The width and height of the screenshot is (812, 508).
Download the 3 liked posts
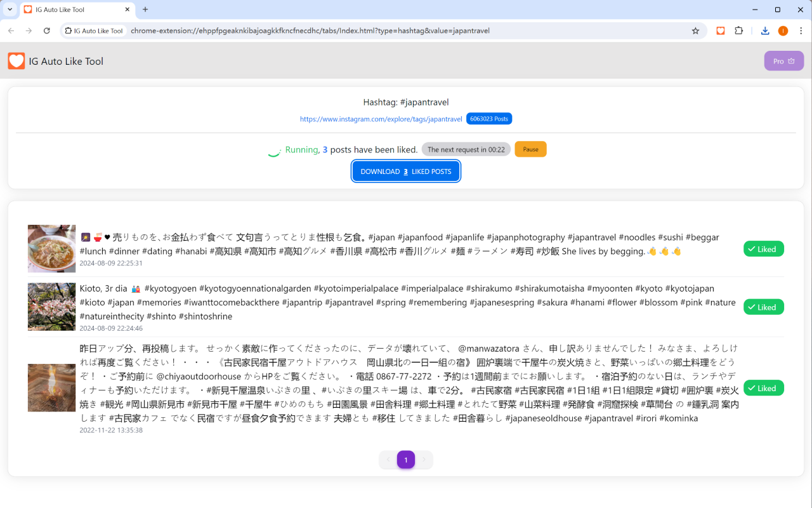pyautogui.click(x=406, y=171)
